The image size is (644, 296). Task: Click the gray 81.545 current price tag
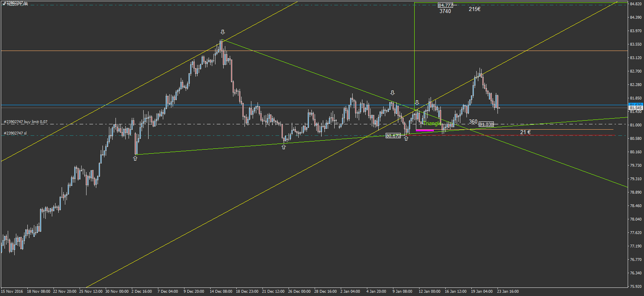[636, 108]
